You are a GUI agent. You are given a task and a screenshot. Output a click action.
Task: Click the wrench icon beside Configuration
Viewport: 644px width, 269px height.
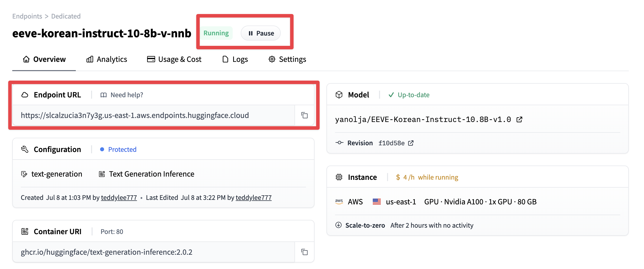[25, 149]
